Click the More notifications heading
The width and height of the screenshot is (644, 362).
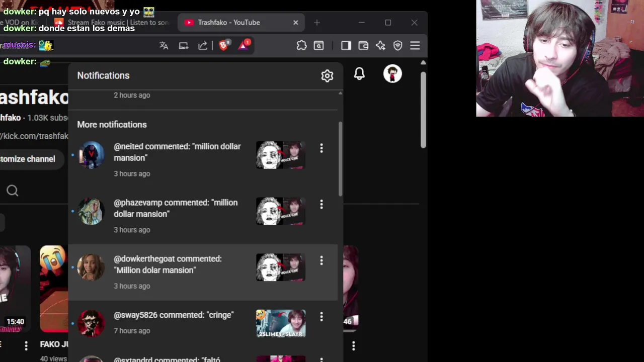coord(112,125)
